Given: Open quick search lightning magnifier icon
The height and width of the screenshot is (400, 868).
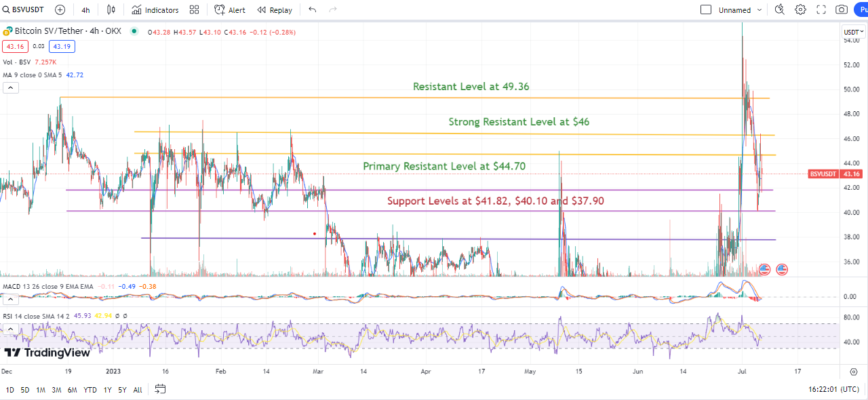Looking at the screenshot, I should 779,9.
